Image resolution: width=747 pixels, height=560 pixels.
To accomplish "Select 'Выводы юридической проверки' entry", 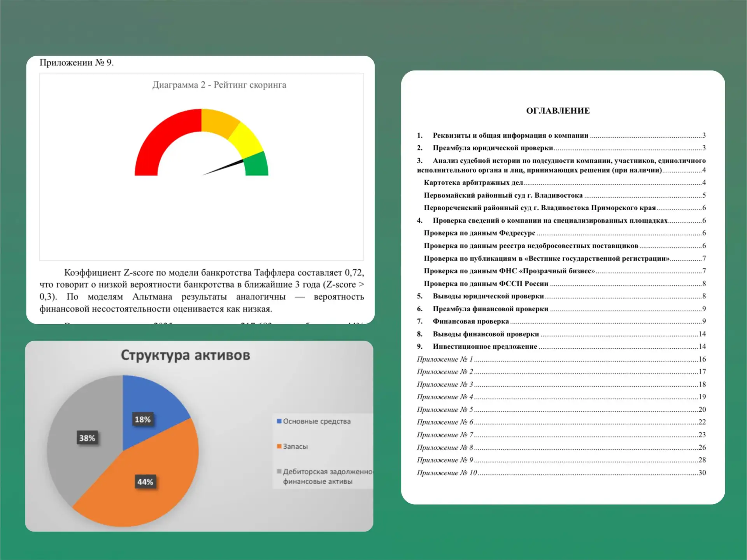I will (x=561, y=296).
